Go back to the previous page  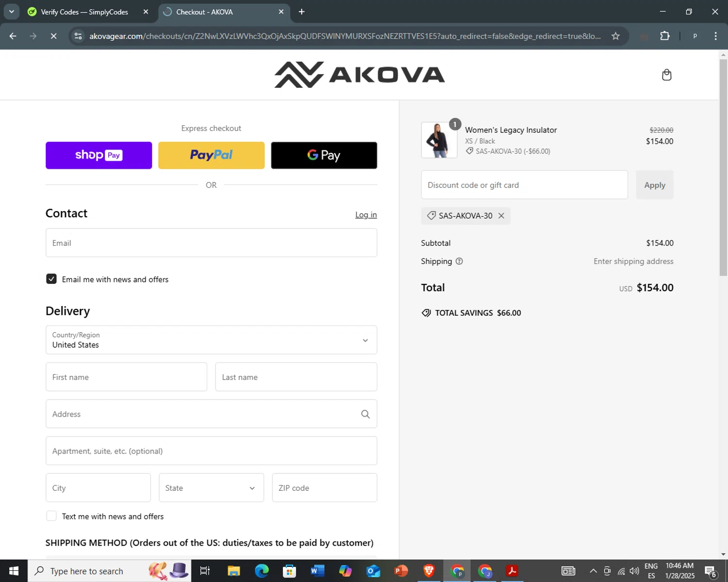(13, 36)
